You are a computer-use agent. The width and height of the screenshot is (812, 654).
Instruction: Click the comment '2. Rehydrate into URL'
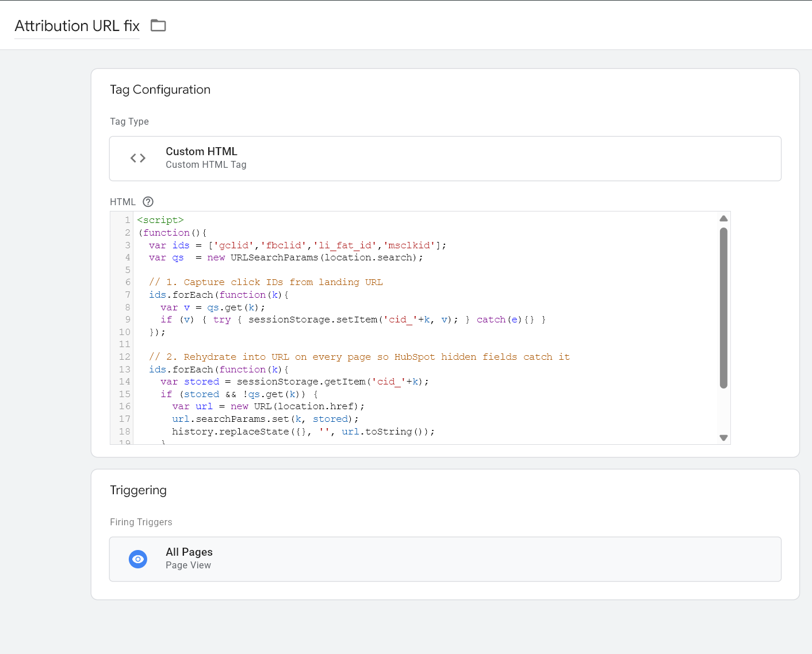point(359,357)
